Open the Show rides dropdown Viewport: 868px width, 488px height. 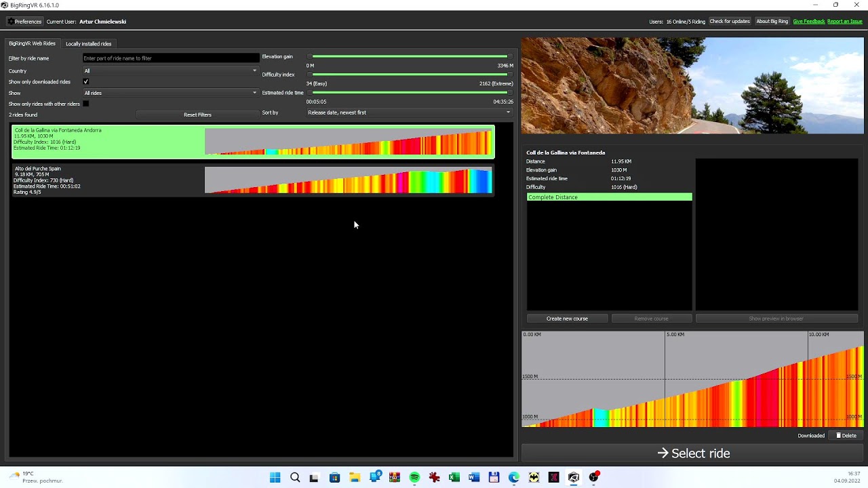[x=170, y=93]
